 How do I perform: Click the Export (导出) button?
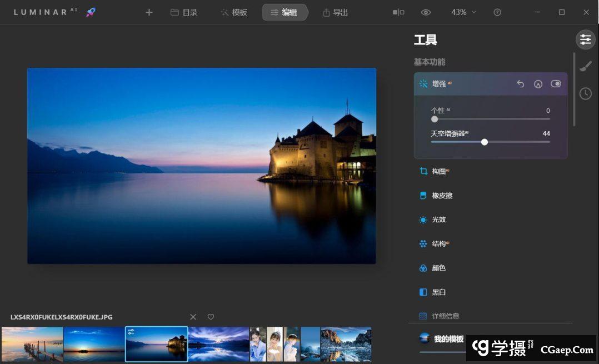335,12
